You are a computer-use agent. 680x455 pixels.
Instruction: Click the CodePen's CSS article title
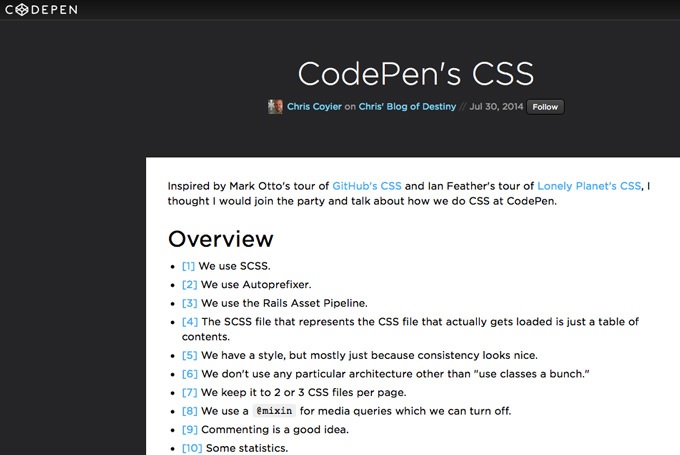(x=416, y=73)
